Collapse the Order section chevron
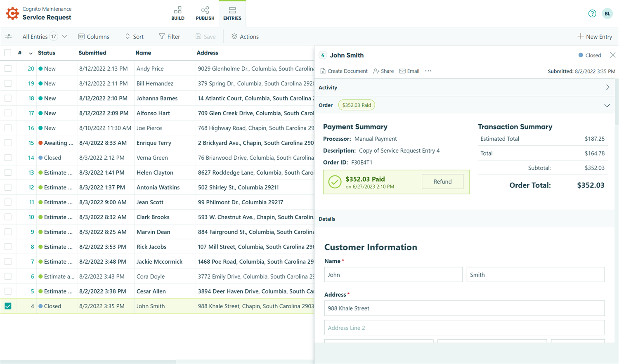The image size is (619, 364). coord(607,105)
